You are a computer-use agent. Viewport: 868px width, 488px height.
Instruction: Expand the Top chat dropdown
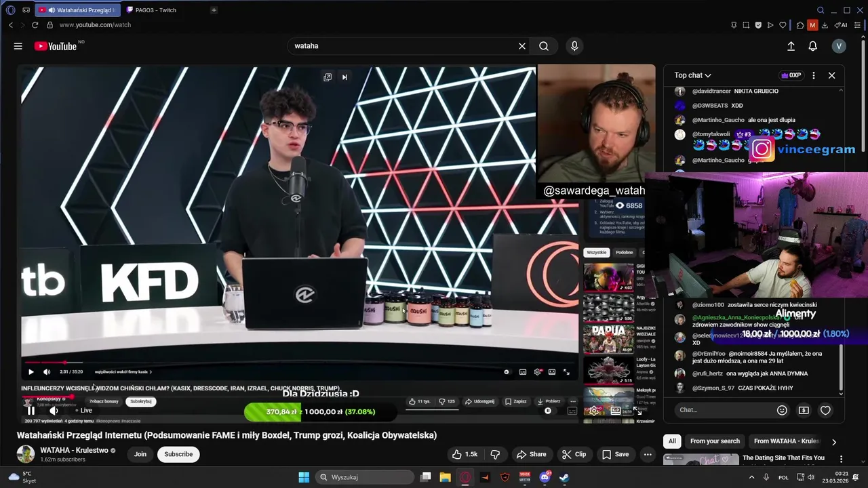pyautogui.click(x=692, y=75)
